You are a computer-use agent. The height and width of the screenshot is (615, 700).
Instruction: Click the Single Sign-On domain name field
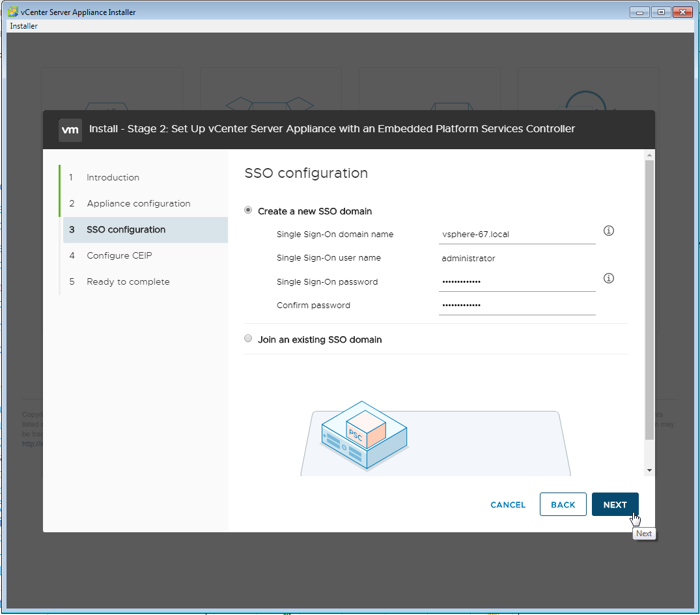click(x=517, y=235)
